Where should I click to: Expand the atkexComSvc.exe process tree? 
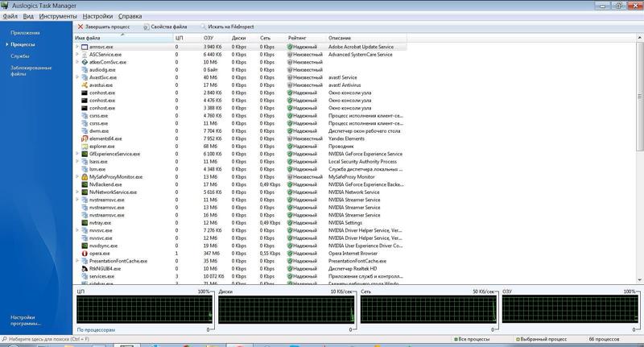click(76, 62)
